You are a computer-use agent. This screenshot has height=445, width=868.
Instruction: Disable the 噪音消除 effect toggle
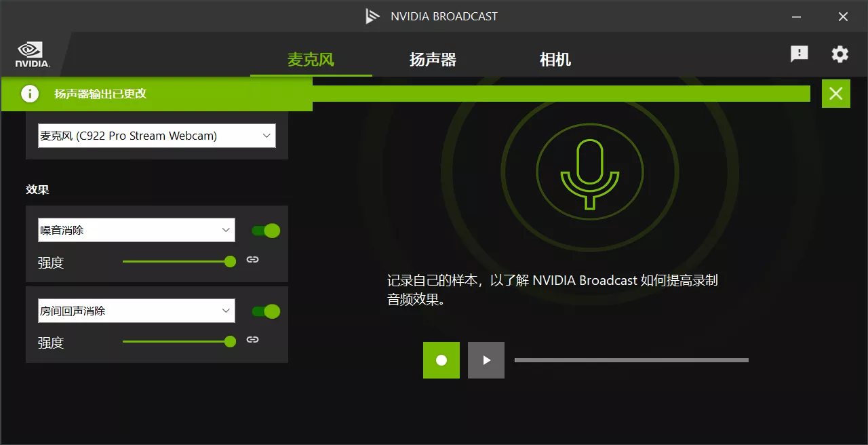point(266,231)
